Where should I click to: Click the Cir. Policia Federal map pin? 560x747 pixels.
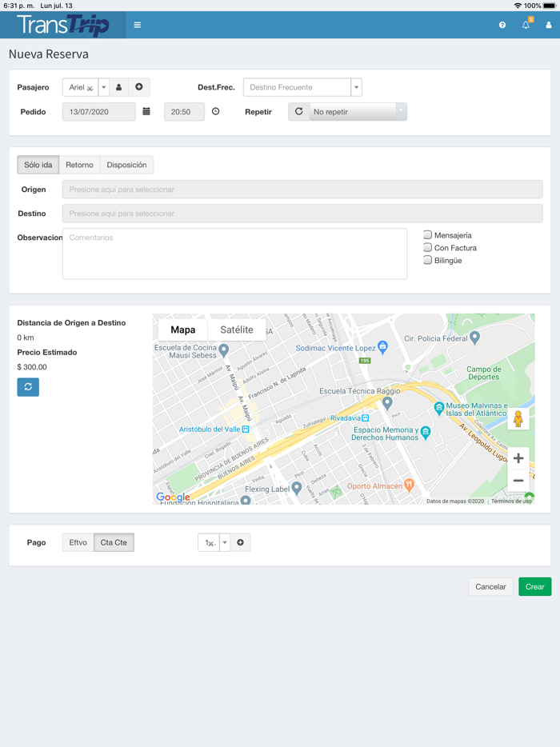tap(474, 338)
